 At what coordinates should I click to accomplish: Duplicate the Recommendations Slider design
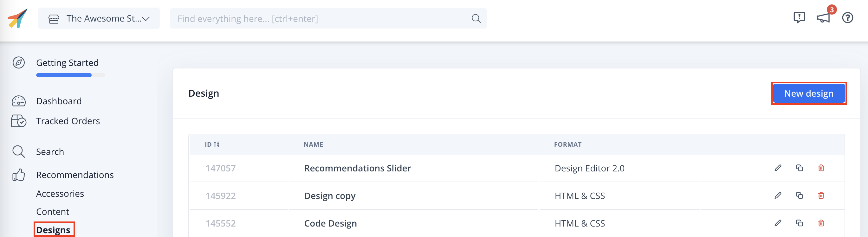[x=799, y=168]
